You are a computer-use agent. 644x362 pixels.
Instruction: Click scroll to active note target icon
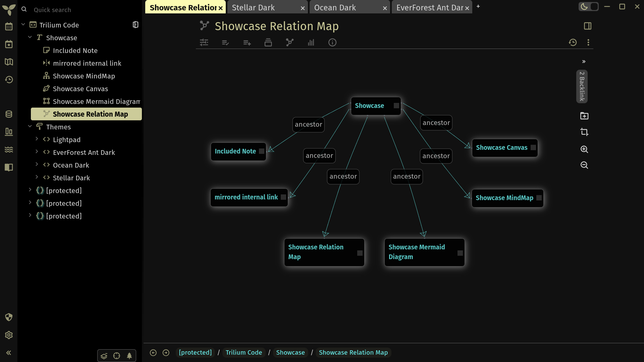click(117, 356)
